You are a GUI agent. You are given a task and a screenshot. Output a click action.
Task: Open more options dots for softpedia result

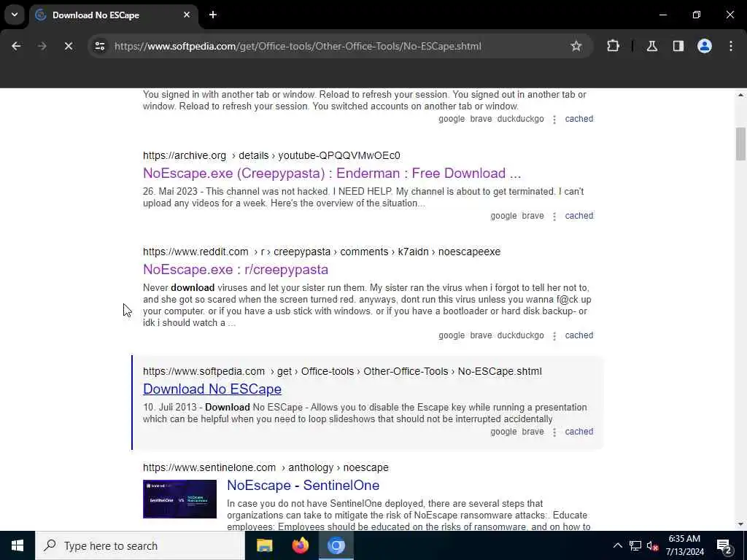pos(554,432)
